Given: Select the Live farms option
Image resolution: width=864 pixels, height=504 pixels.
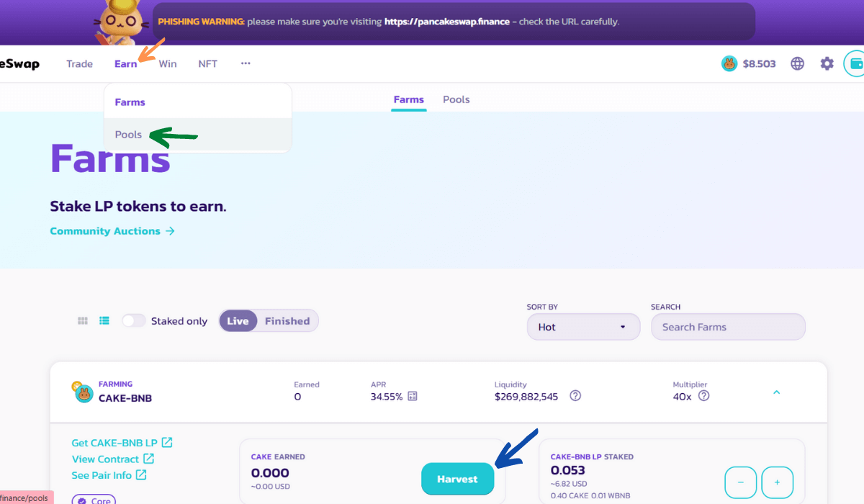Looking at the screenshot, I should (238, 321).
